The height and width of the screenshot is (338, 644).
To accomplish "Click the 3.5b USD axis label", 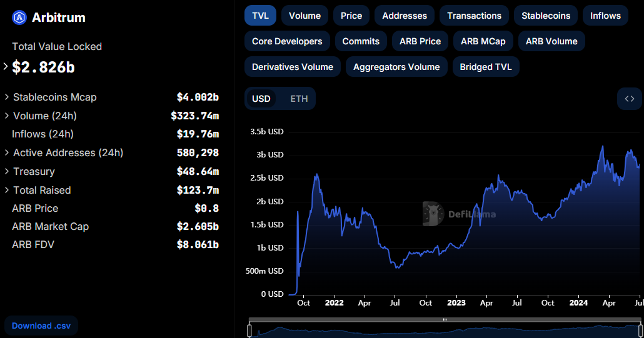I will click(x=266, y=132).
